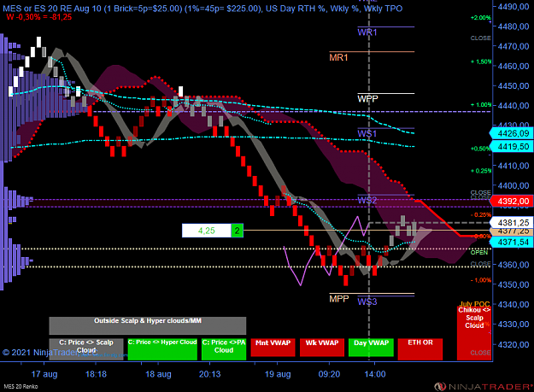The image size is (534, 392).
Task: Select the 'Day VWAP' green status box
Action: pos(371,348)
